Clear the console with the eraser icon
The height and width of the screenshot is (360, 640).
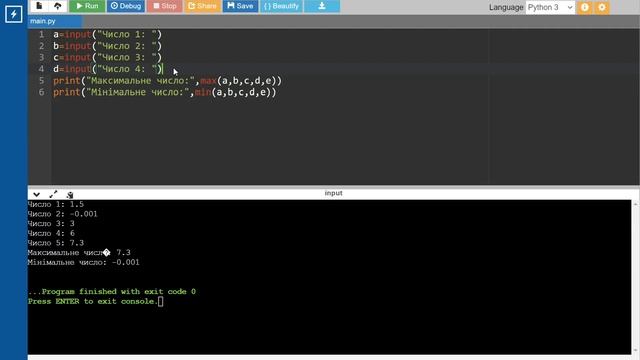[70, 195]
